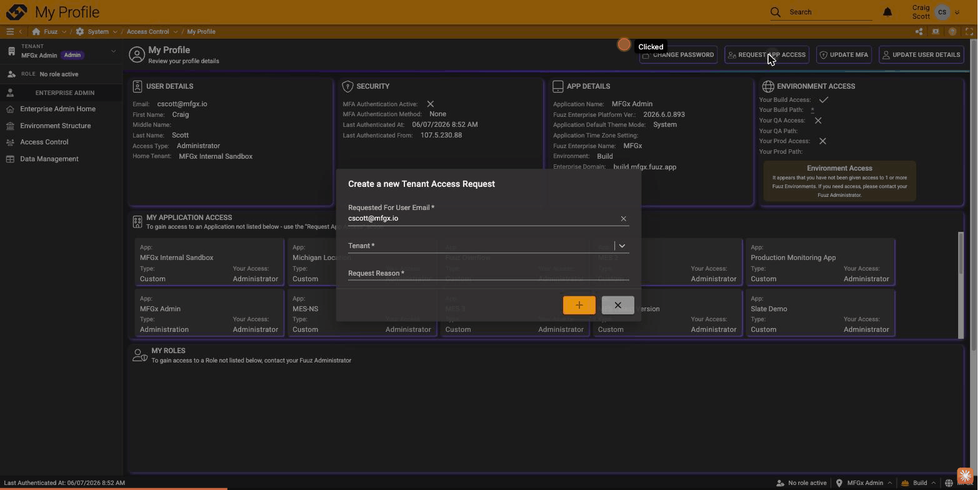Expand the Build environment status bar chevron
Viewport: 980px width, 490px height.
pos(934,482)
